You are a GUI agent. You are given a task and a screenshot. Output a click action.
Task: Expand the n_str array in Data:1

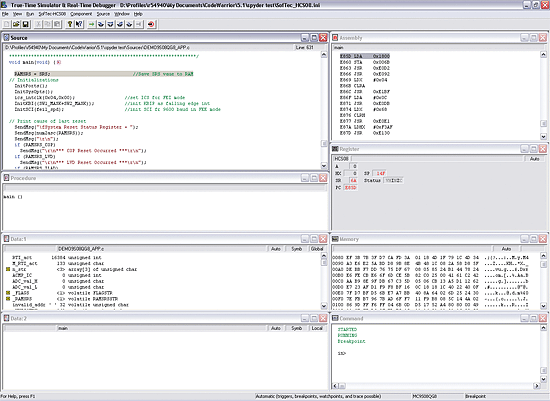pyautogui.click(x=8, y=269)
